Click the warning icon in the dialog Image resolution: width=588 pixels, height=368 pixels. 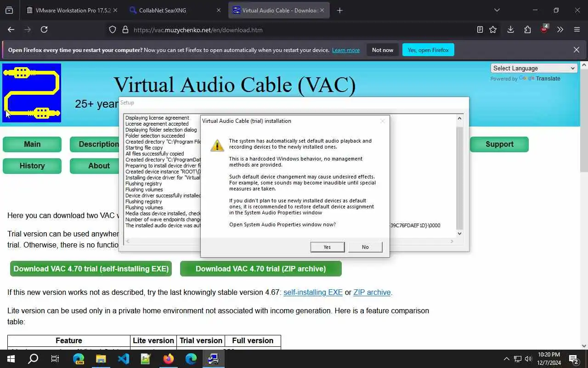click(217, 145)
